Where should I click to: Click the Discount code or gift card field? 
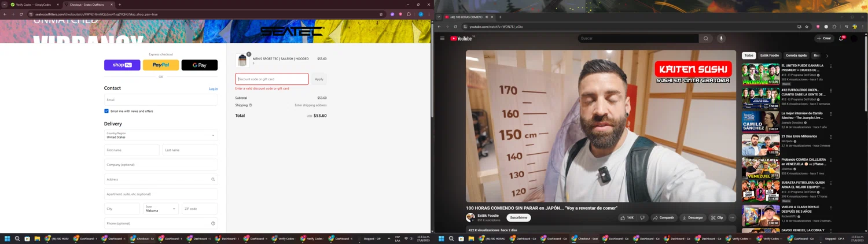[272, 79]
